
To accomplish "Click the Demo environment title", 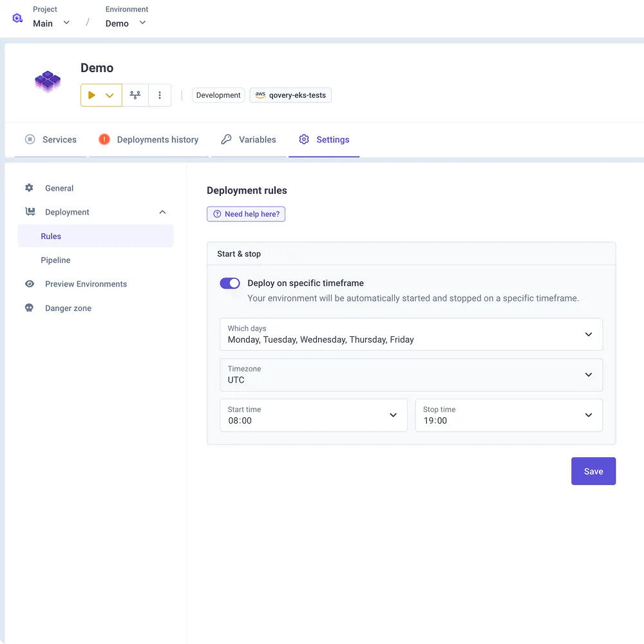I will (97, 68).
